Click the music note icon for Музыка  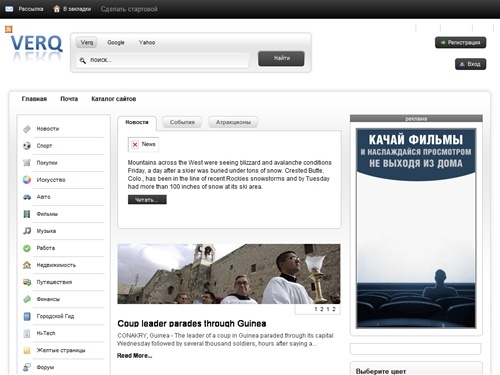[x=27, y=231]
